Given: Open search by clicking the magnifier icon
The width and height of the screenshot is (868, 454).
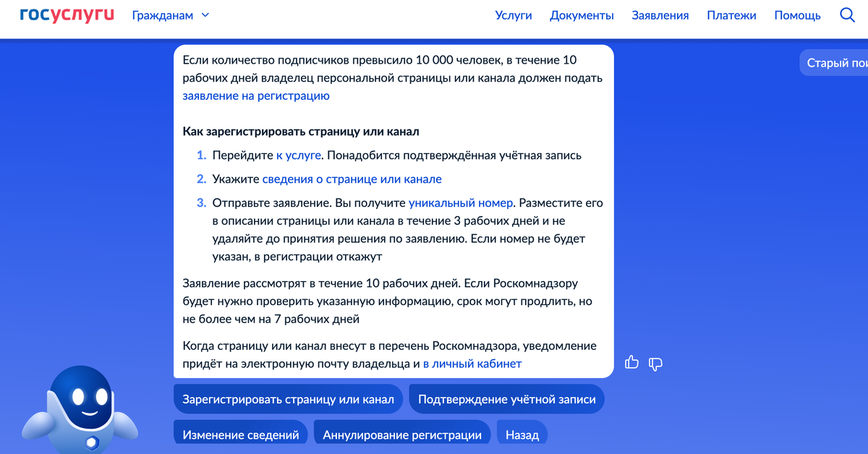Looking at the screenshot, I should point(846,14).
